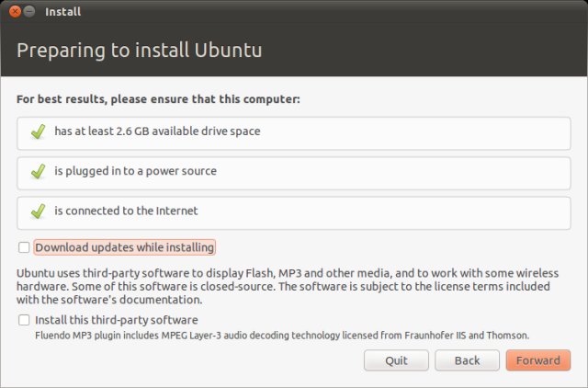Click the 'For best results' instruction line
The height and width of the screenshot is (388, 588).
[x=158, y=99]
